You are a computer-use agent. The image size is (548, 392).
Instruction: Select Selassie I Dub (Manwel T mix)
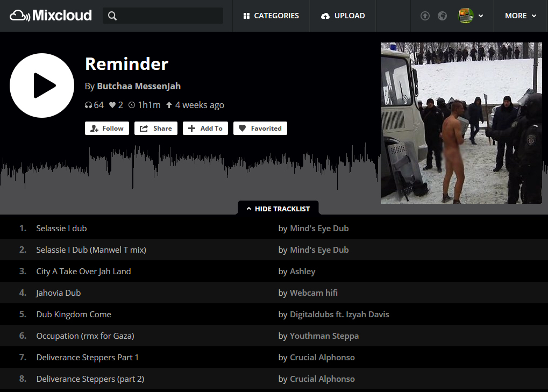(x=91, y=250)
